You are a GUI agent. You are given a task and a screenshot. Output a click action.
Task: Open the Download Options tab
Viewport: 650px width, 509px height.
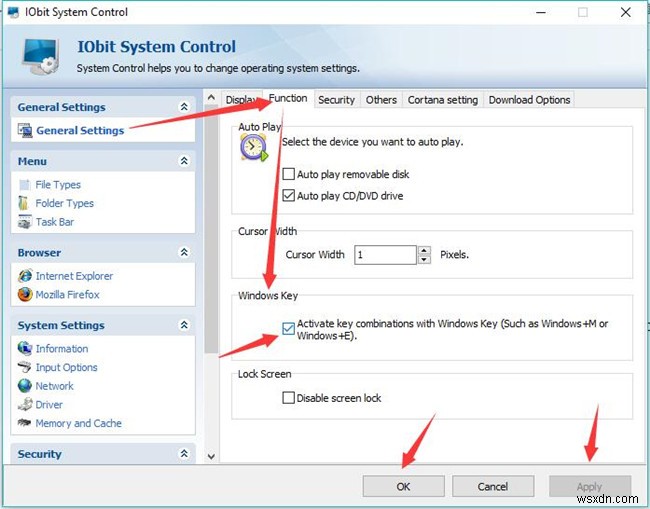coord(529,100)
